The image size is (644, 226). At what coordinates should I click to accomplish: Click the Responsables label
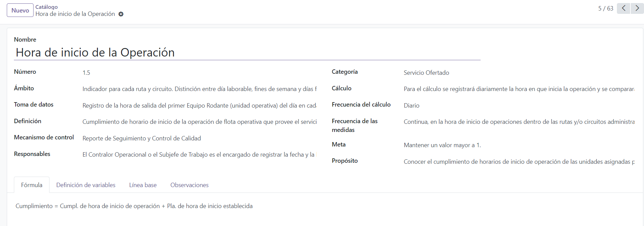[x=32, y=154]
